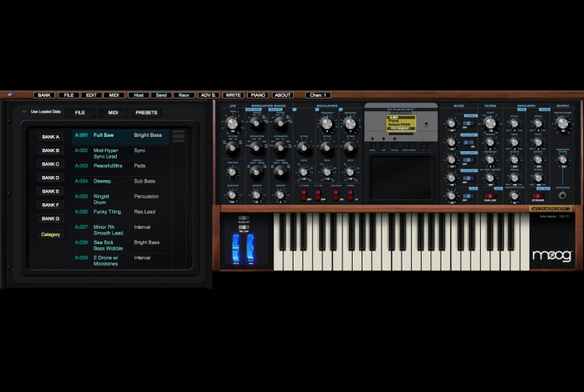Image resolution: width=584 pixels, height=392 pixels.
Task: Toggle the 3 KB Cont red switch
Action: 336,194
